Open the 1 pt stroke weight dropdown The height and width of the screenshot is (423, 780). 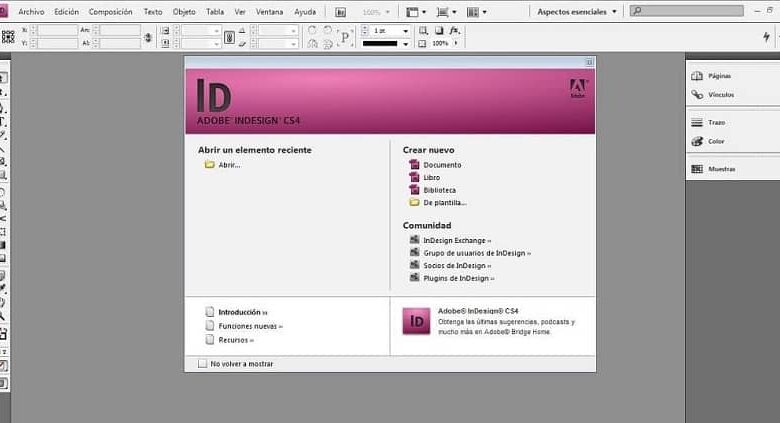[x=405, y=31]
